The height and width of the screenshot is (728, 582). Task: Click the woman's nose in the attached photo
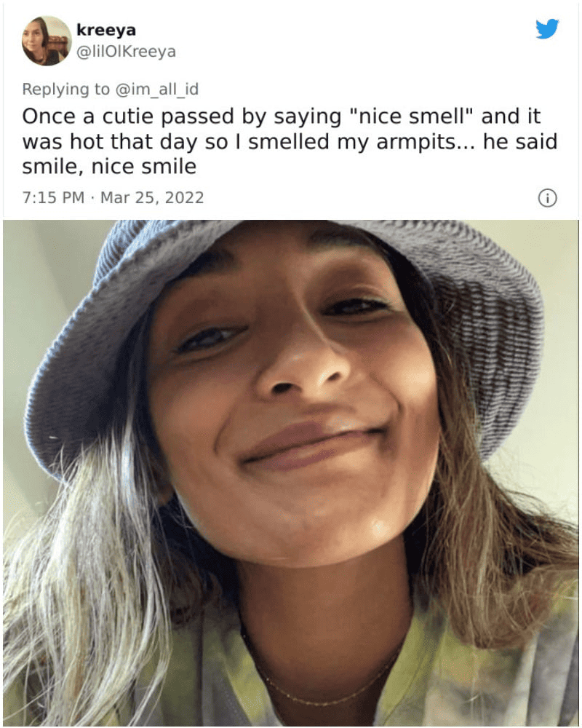pos(298,364)
